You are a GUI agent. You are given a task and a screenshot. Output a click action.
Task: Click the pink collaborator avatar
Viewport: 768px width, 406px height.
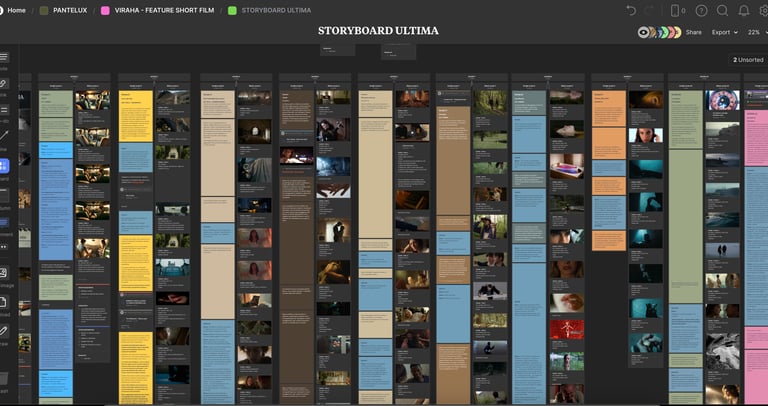click(x=672, y=32)
